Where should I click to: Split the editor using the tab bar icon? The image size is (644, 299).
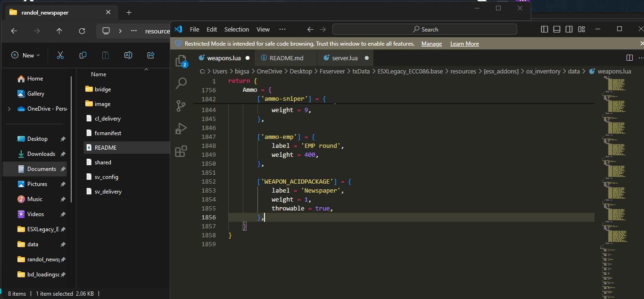coord(629,57)
